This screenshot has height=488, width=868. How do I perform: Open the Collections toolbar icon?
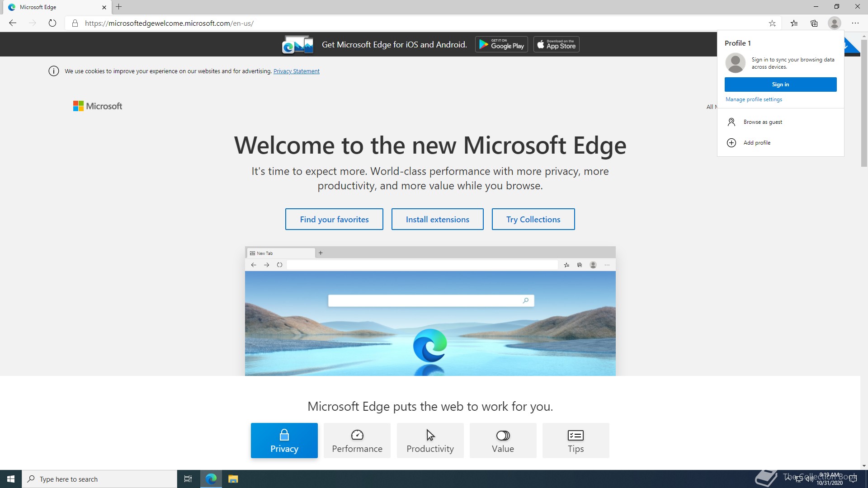(814, 23)
